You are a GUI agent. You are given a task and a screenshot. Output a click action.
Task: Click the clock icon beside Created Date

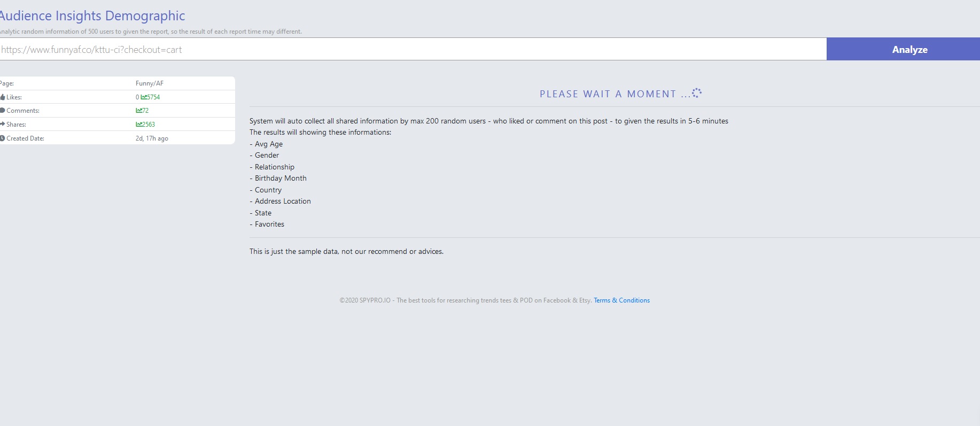pyautogui.click(x=3, y=138)
